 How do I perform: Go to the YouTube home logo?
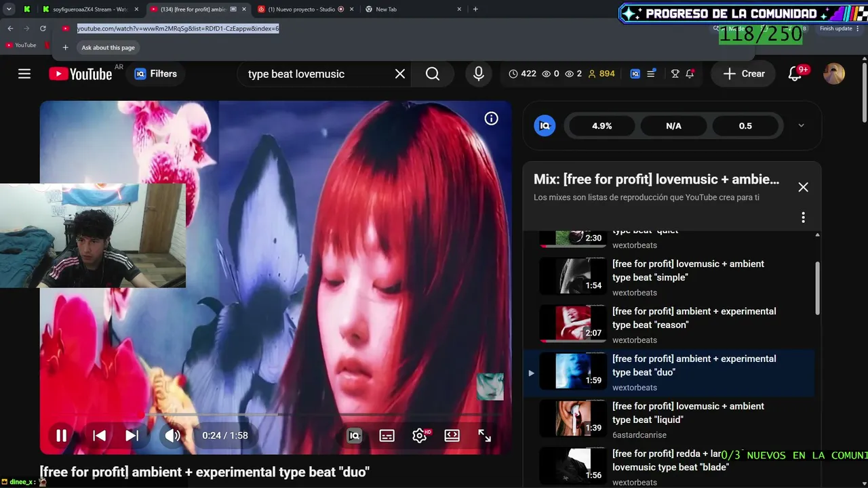tap(81, 74)
